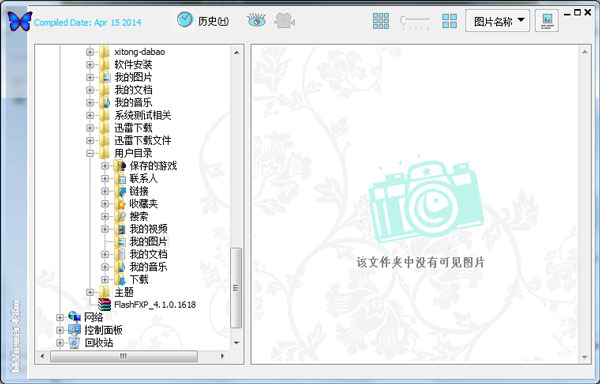
Task: Click tree panel scroll down arrow
Action: click(x=236, y=343)
